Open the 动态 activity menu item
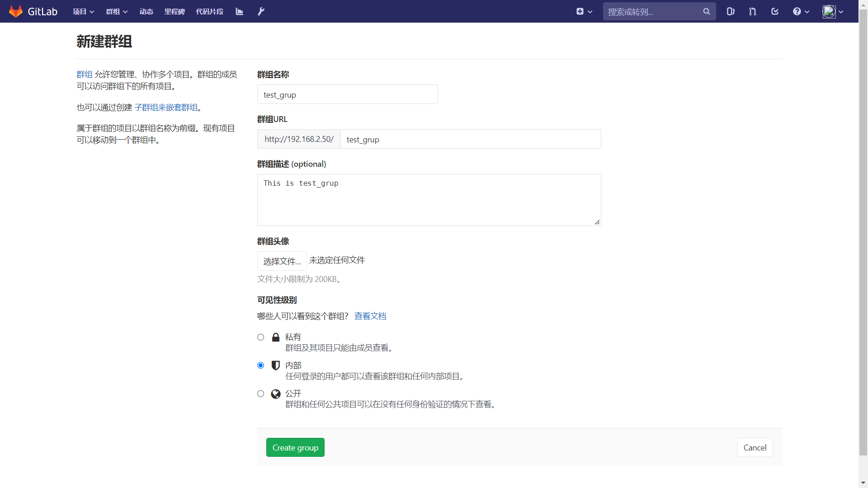The image size is (868, 488). tap(146, 11)
